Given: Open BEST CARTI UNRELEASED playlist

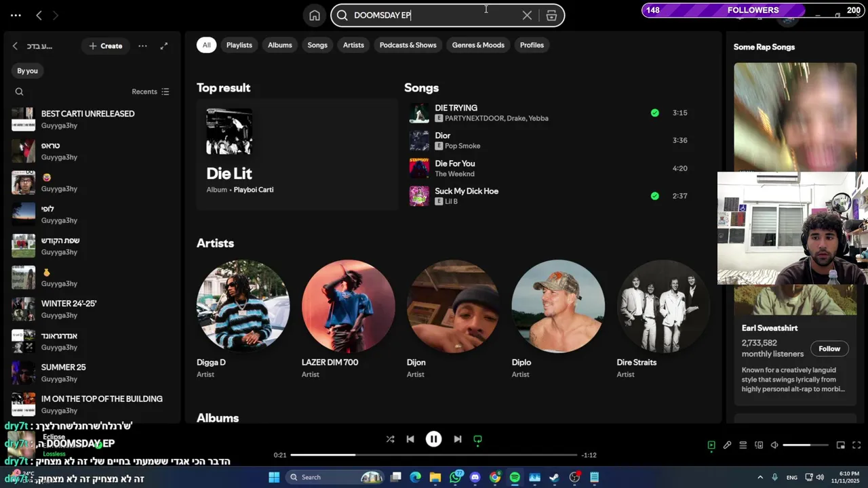Looking at the screenshot, I should [92, 119].
